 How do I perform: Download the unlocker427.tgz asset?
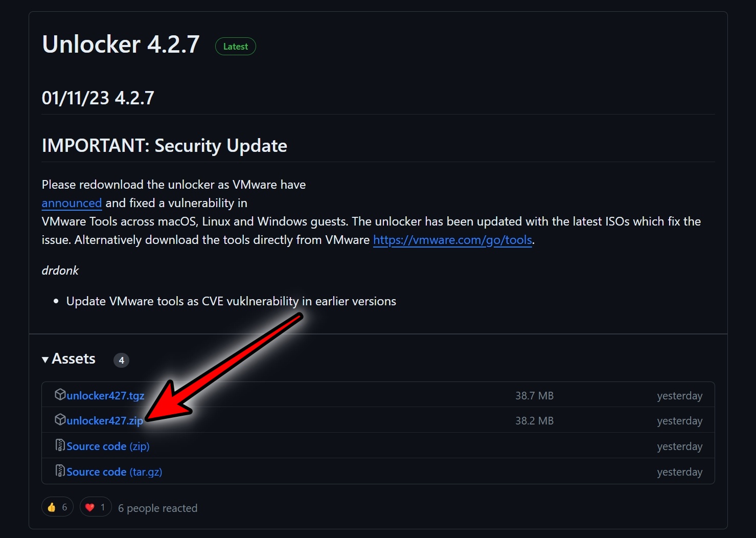[105, 395]
